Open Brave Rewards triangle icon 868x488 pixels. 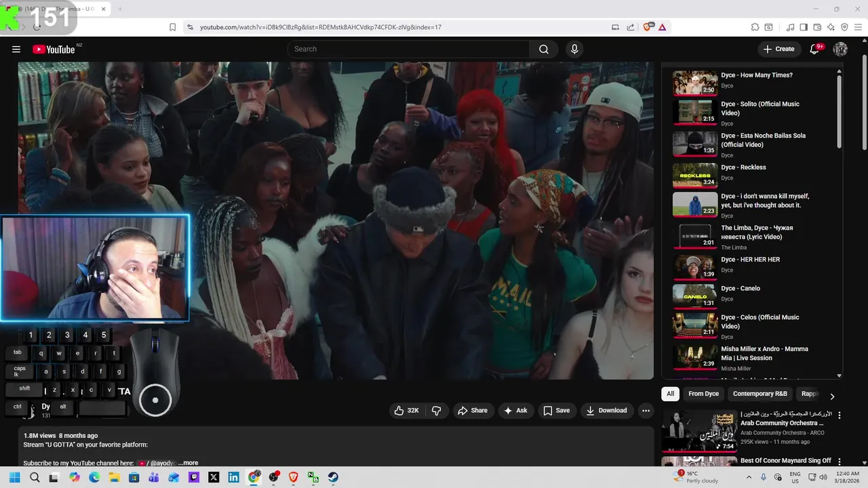coord(662,27)
